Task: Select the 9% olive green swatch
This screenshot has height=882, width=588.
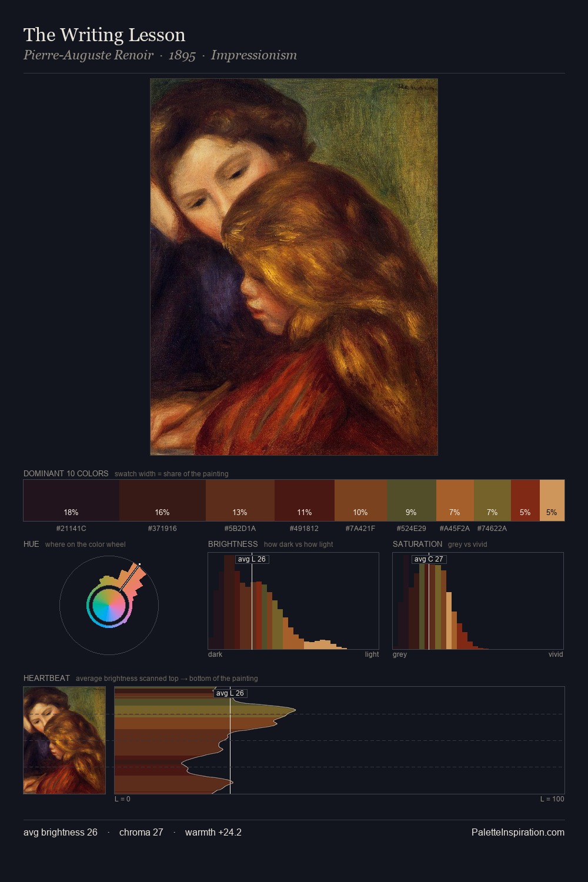Action: (x=412, y=500)
